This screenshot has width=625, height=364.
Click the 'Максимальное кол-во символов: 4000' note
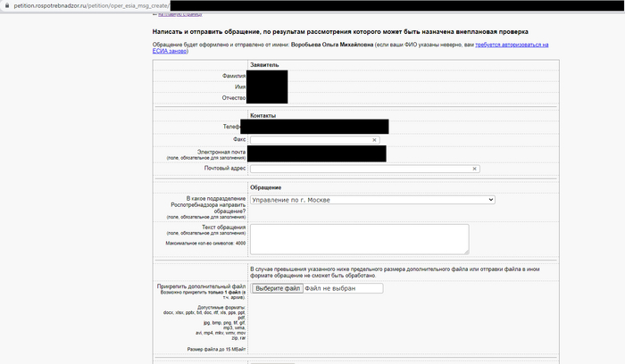click(x=205, y=243)
